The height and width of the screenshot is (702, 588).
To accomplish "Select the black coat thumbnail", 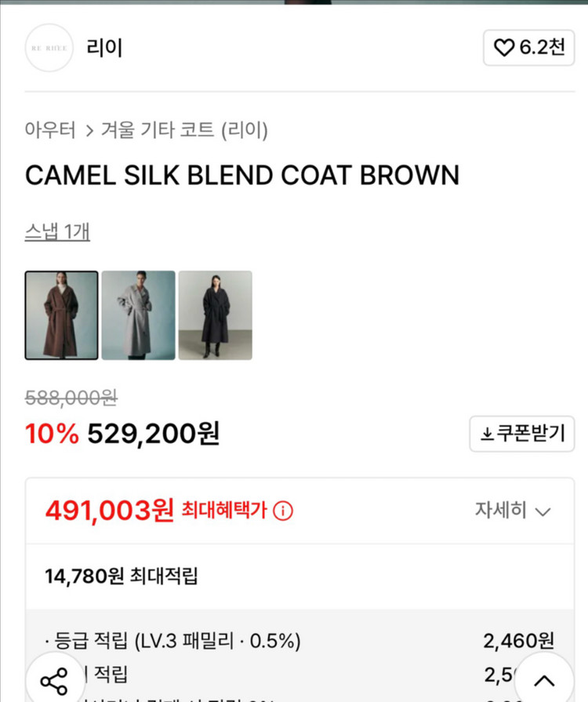I will [x=215, y=315].
